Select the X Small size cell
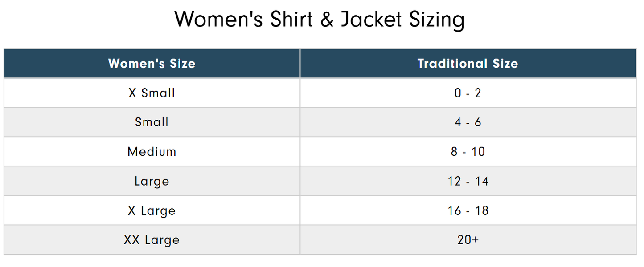 [152, 93]
